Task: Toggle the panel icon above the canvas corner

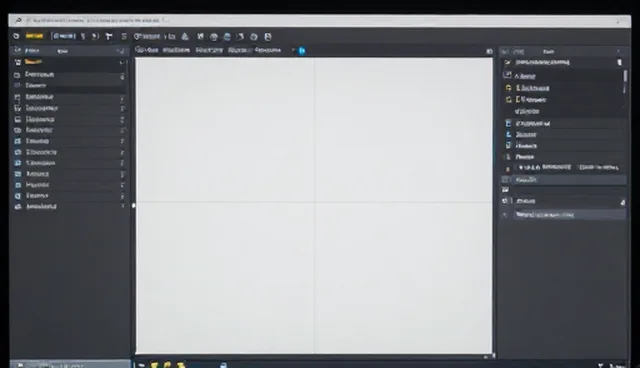Action: pos(489,51)
